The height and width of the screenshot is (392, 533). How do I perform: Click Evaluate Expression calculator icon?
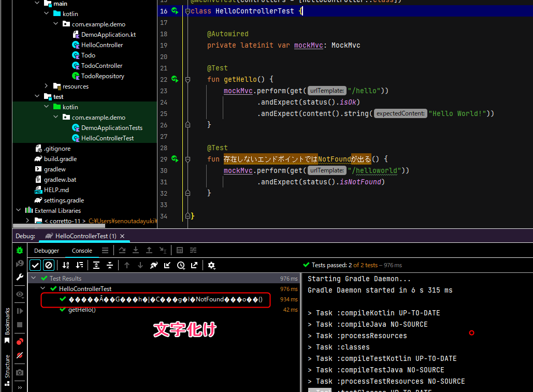pos(180,250)
